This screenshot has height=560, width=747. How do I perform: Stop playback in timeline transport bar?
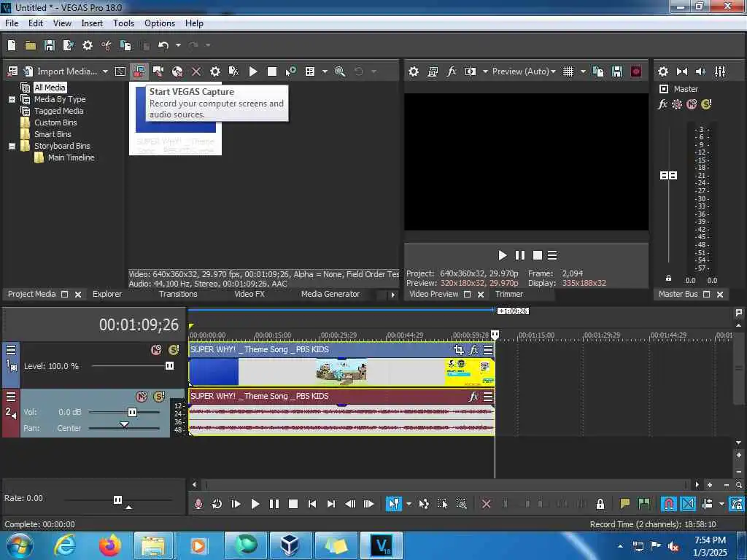tap(293, 504)
